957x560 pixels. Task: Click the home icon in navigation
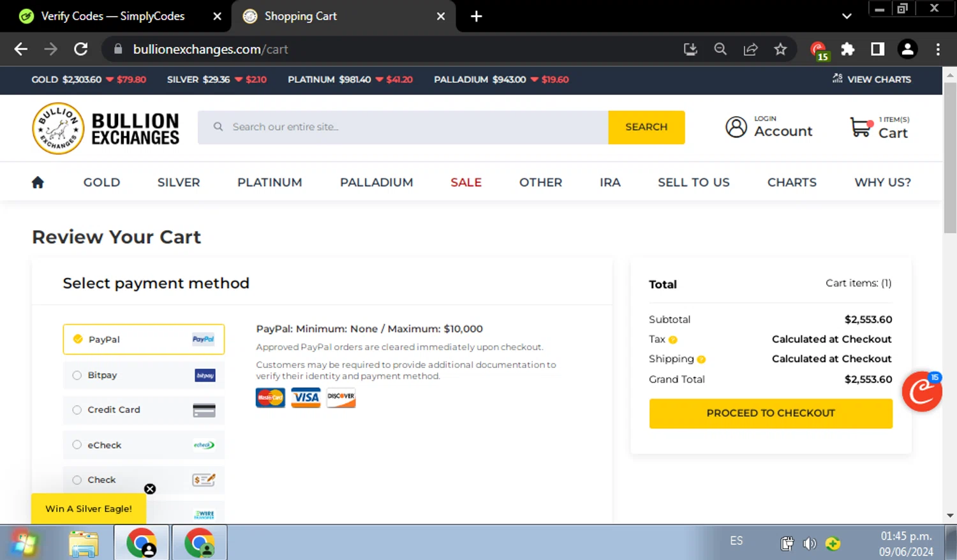click(38, 182)
